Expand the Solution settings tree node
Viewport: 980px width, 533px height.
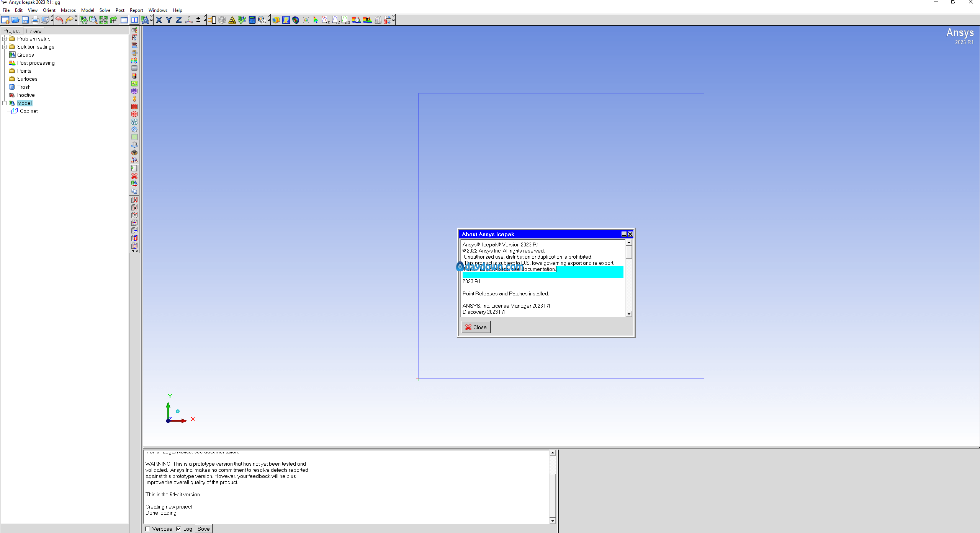coord(5,47)
